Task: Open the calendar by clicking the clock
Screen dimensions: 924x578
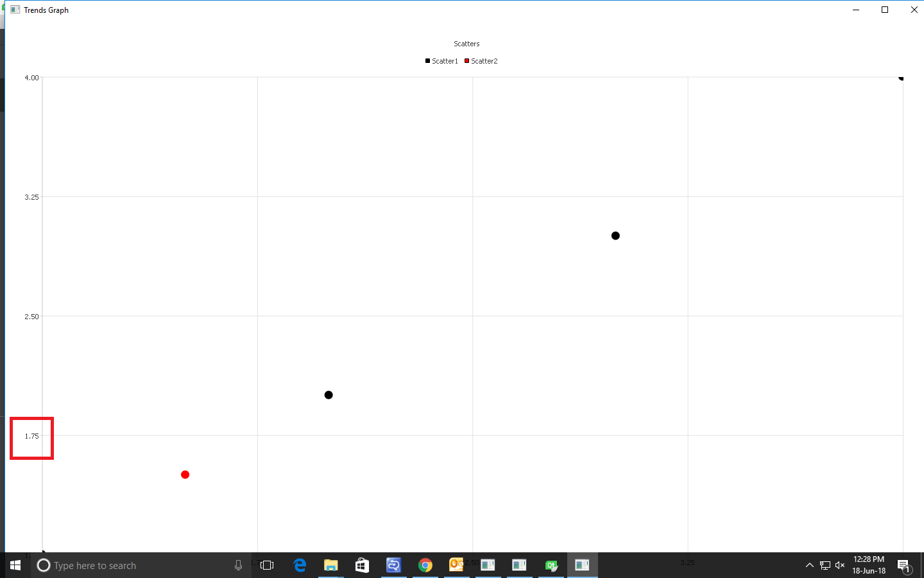Action: click(869, 565)
